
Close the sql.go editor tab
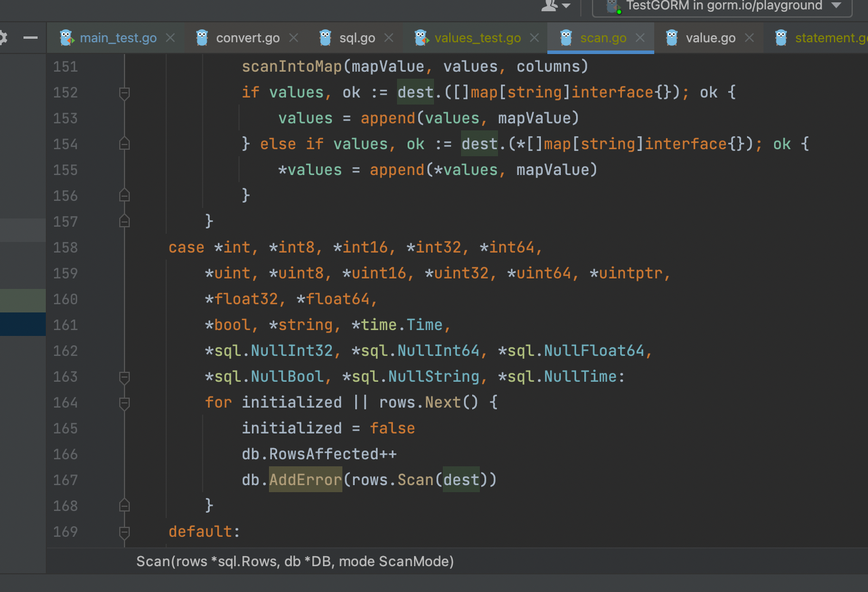point(389,38)
